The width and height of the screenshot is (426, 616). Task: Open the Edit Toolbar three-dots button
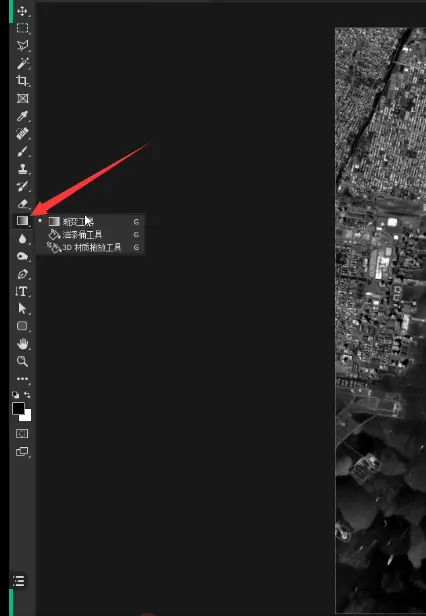22,379
